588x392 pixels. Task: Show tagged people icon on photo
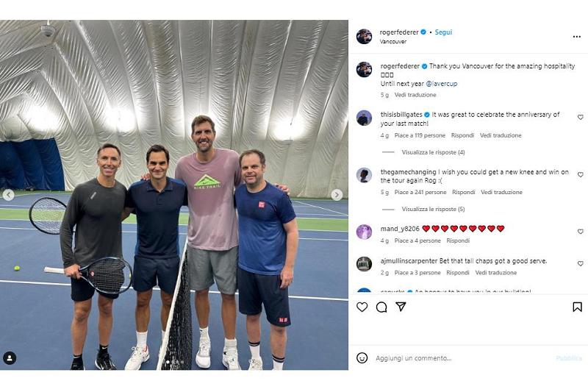pos(10,358)
